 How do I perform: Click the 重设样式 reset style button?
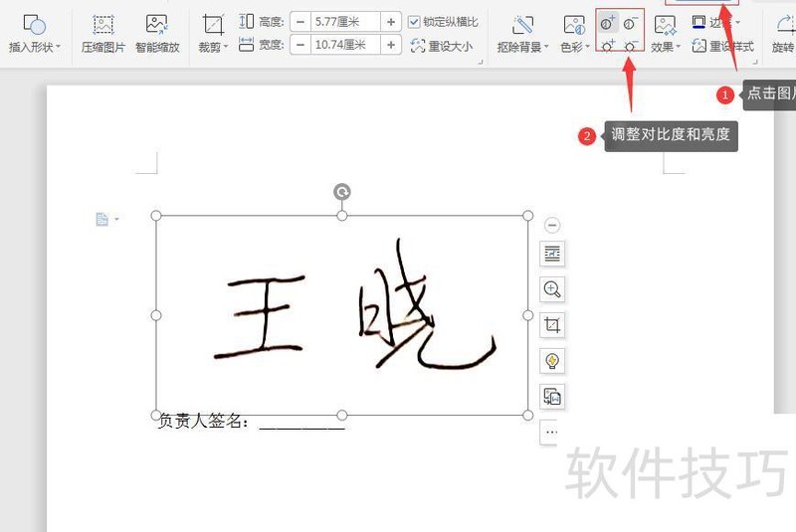723,46
